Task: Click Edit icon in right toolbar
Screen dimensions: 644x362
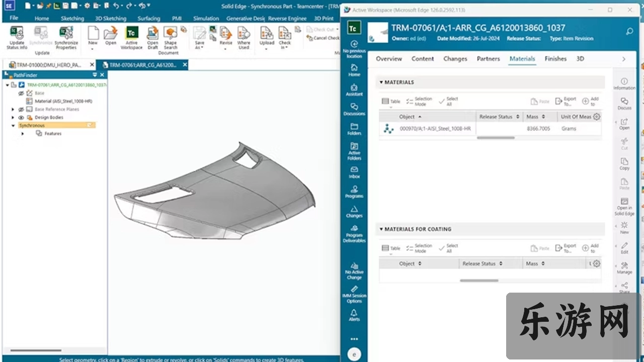Action: pos(624,248)
